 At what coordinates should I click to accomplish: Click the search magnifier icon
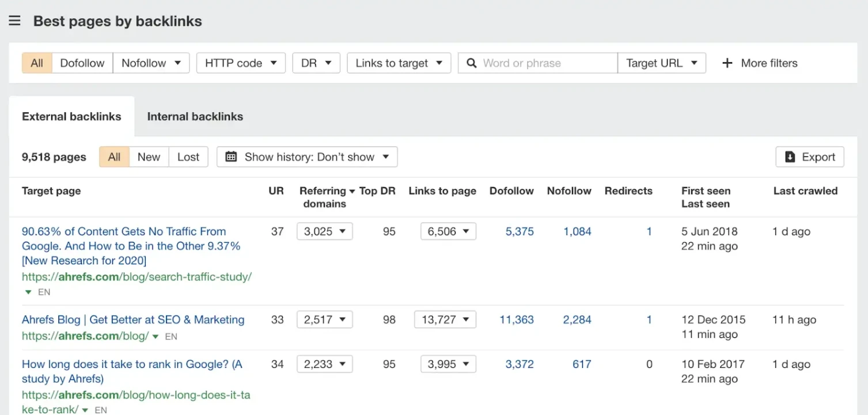point(471,63)
